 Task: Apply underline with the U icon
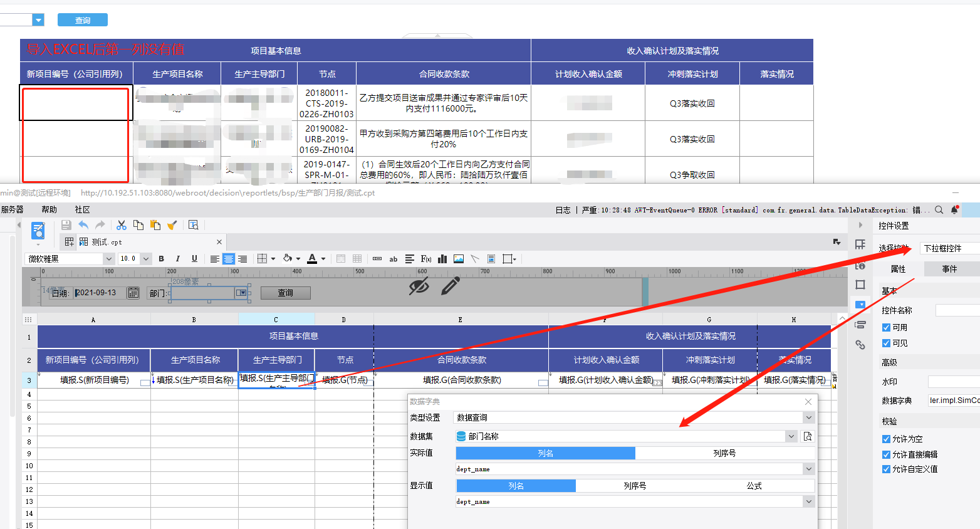click(x=194, y=259)
